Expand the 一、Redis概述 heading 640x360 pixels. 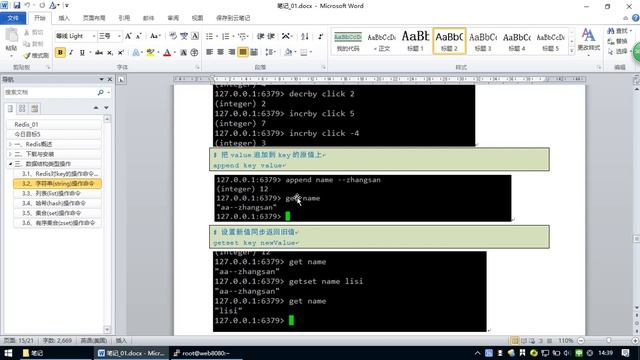10,144
